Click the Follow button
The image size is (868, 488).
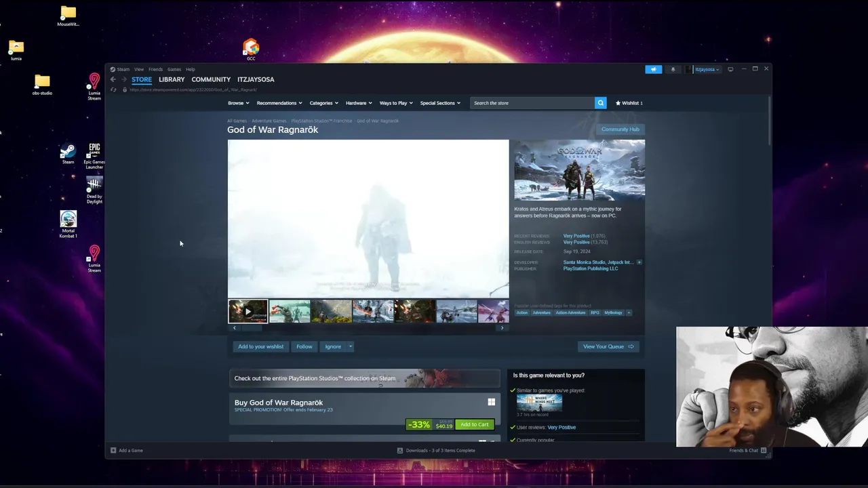(304, 346)
